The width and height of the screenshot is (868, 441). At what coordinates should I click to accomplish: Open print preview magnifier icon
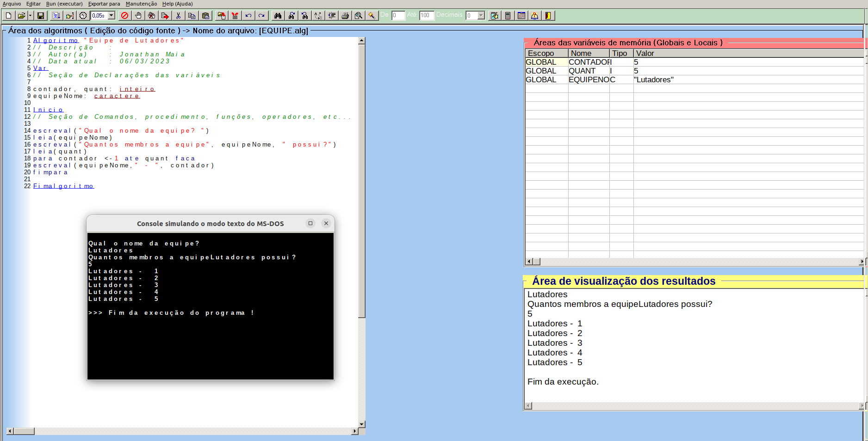359,16
